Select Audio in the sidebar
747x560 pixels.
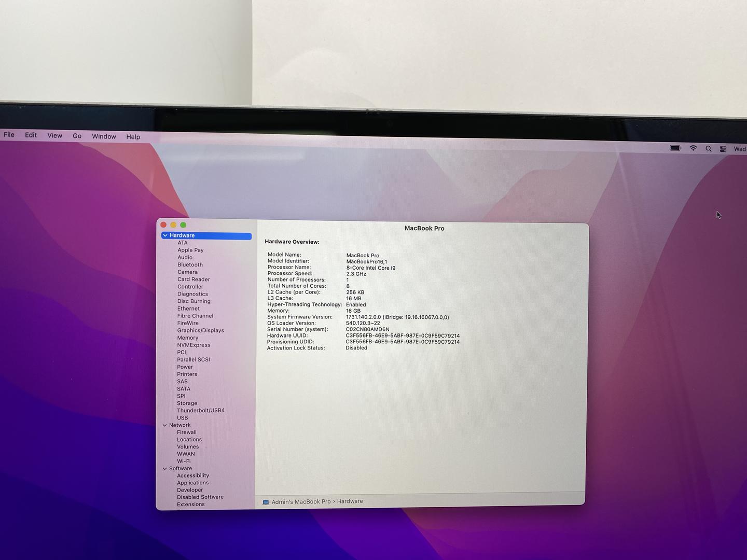(185, 257)
